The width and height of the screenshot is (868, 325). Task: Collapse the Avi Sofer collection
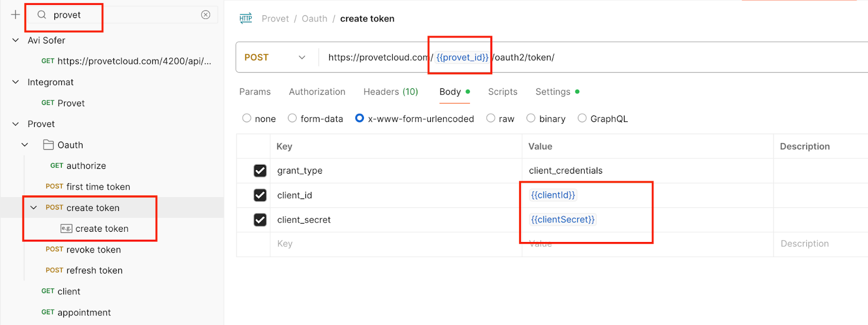click(16, 40)
